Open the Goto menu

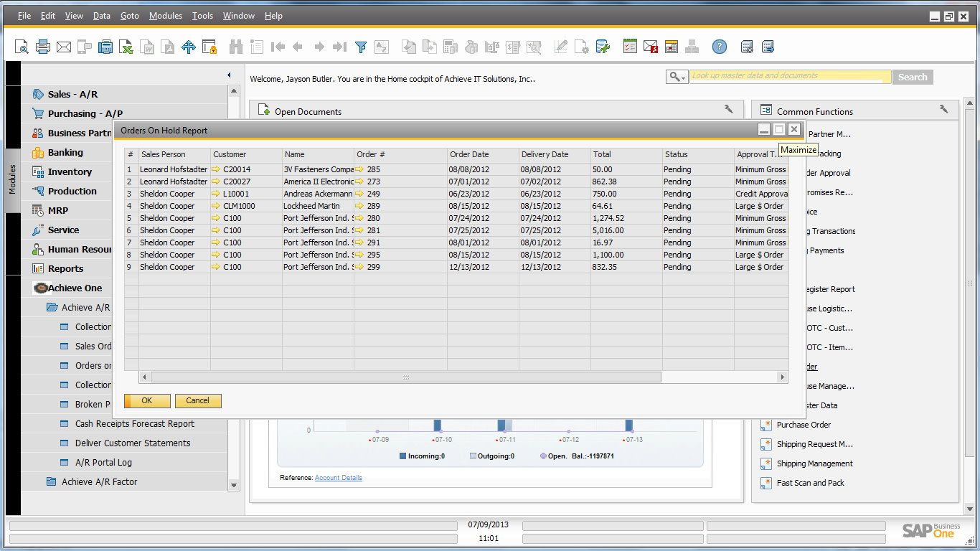pos(130,15)
